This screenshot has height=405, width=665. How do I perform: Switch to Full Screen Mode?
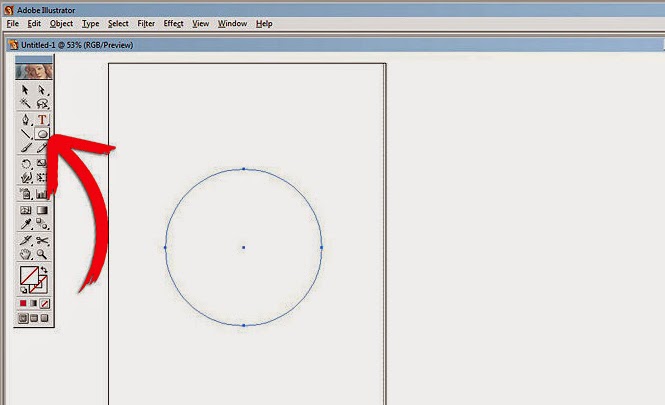tap(45, 318)
